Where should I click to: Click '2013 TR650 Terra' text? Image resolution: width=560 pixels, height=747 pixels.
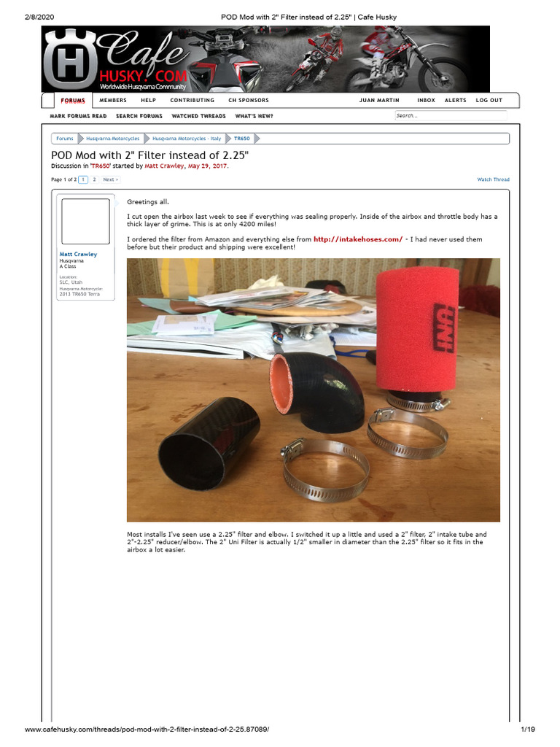tap(79, 294)
